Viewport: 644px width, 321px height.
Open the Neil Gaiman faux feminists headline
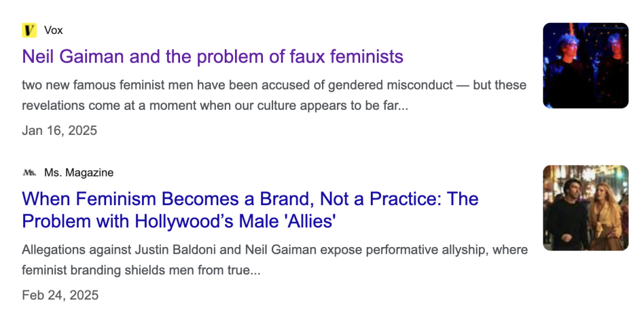212,57
